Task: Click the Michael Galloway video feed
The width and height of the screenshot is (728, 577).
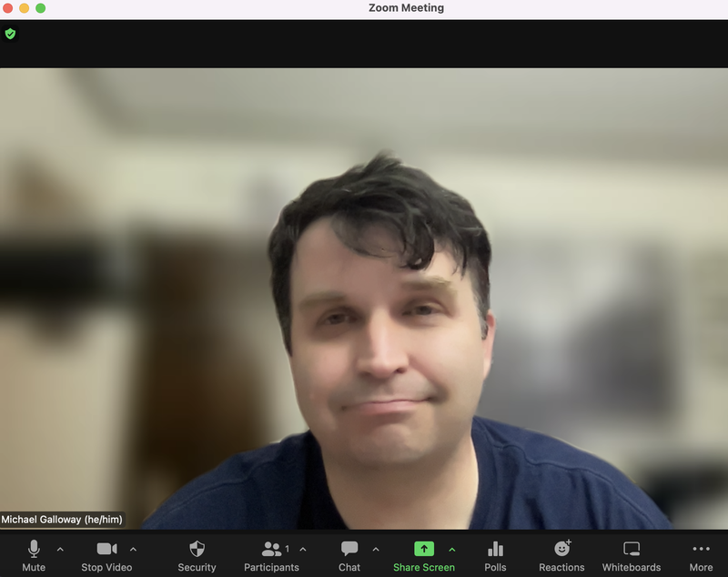Action: [x=364, y=299]
